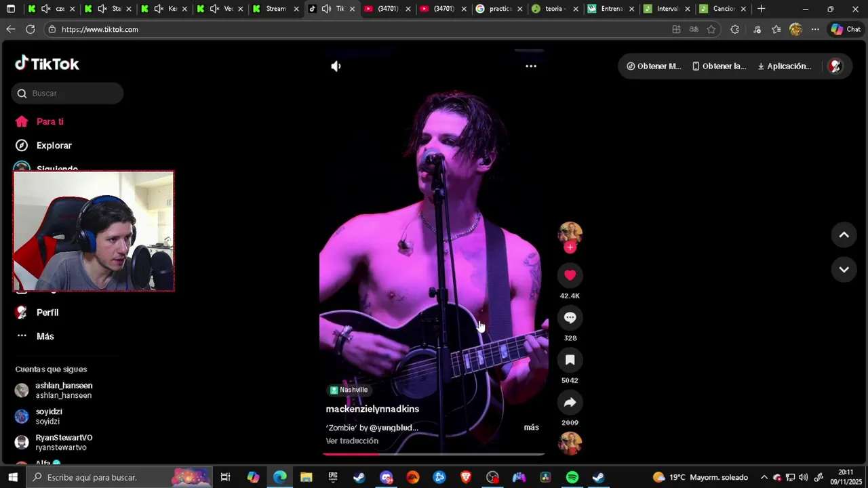Open Epic Games Launcher from taskbar
This screenshot has height=488, width=868.
coord(332,477)
